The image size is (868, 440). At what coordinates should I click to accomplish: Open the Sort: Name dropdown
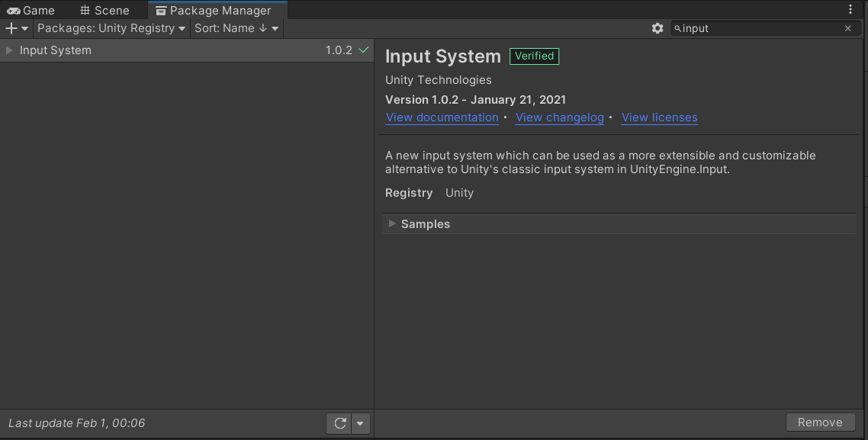236,28
